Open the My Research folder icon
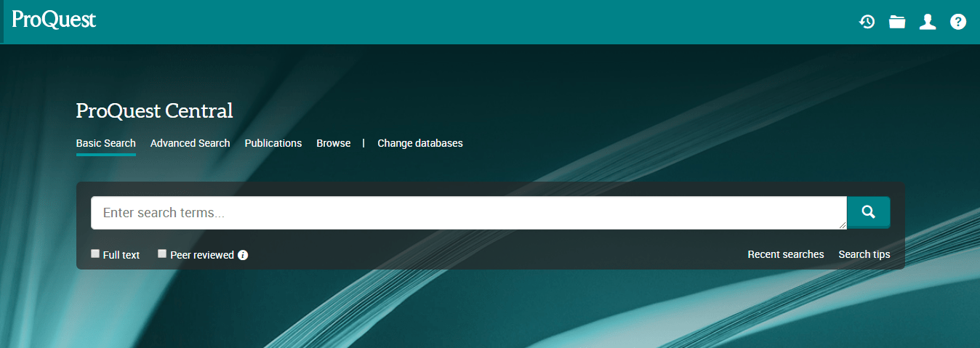 (897, 22)
